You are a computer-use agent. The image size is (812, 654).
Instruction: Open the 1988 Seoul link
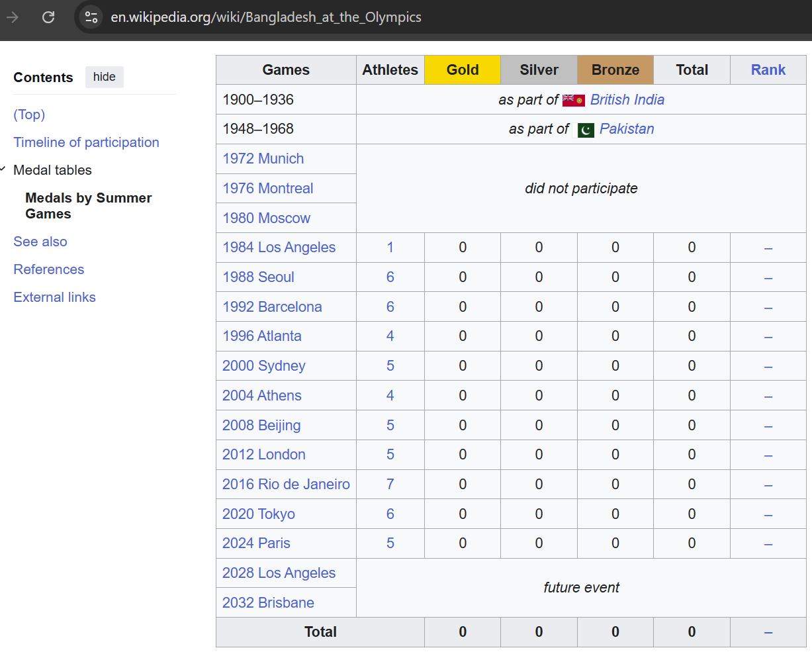pyautogui.click(x=258, y=277)
